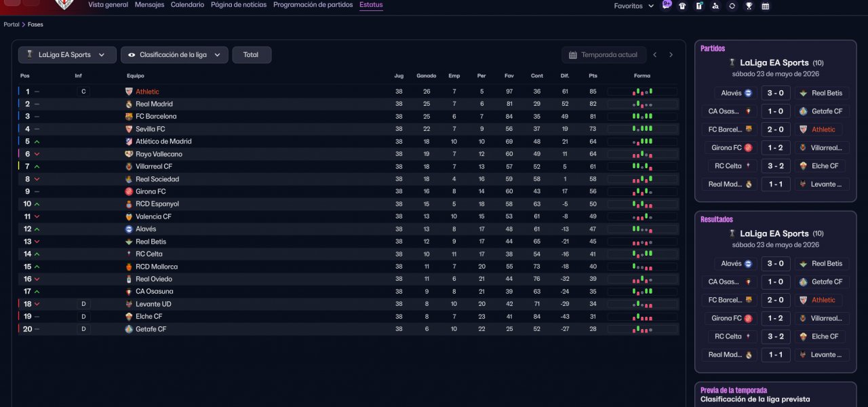
Task: Sort table by the Pts column header
Action: [593, 76]
